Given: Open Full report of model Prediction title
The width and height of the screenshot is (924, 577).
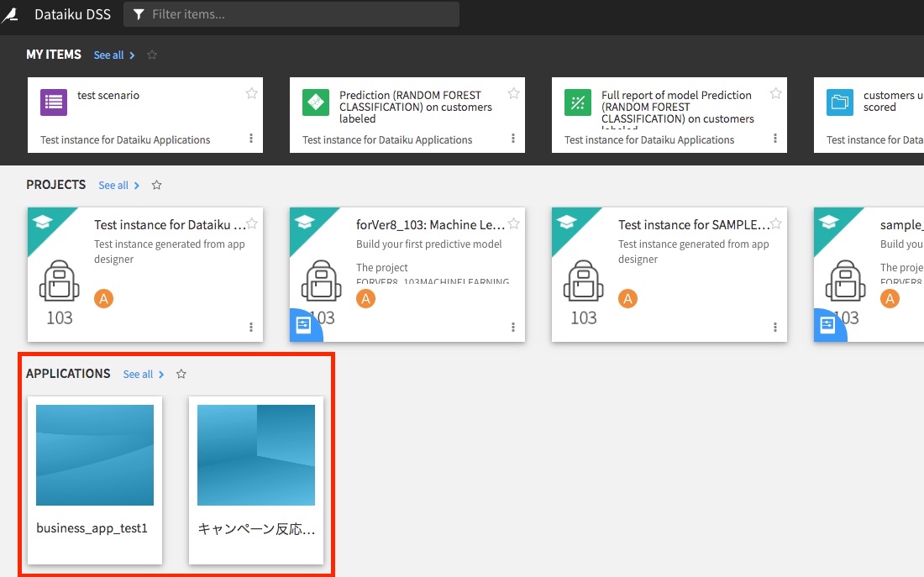Looking at the screenshot, I should tap(678, 109).
